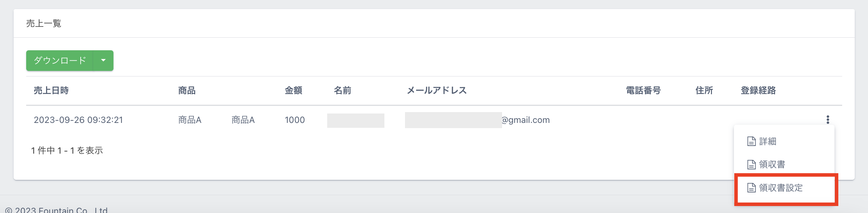Click the メールアドレス column header
Image resolution: width=868 pixels, height=213 pixels.
click(x=437, y=91)
